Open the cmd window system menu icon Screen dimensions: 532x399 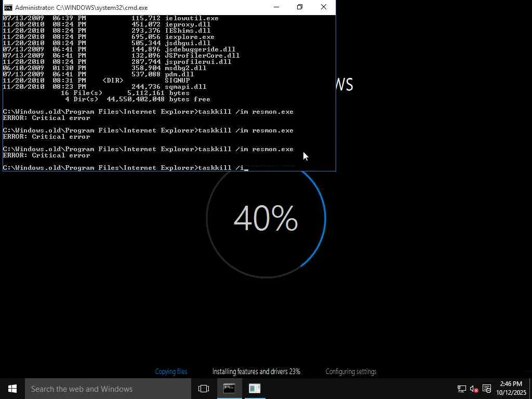pos(8,7)
